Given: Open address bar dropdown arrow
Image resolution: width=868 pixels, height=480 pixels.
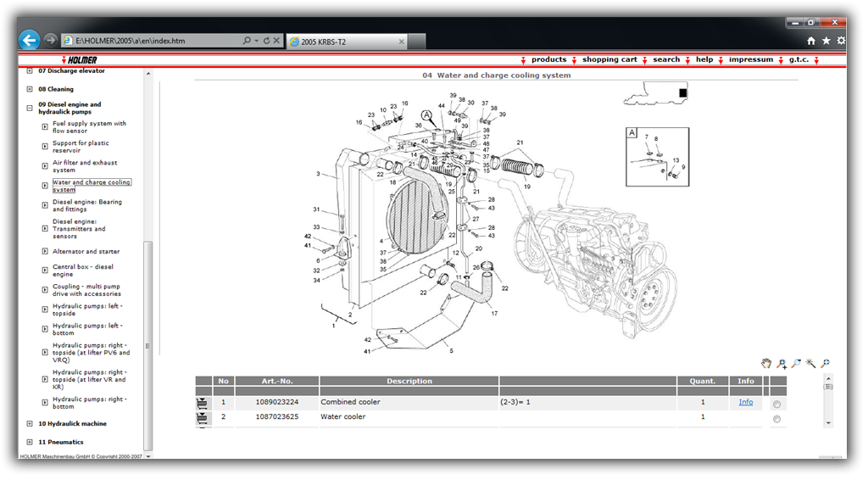Looking at the screenshot, I should pos(256,41).
